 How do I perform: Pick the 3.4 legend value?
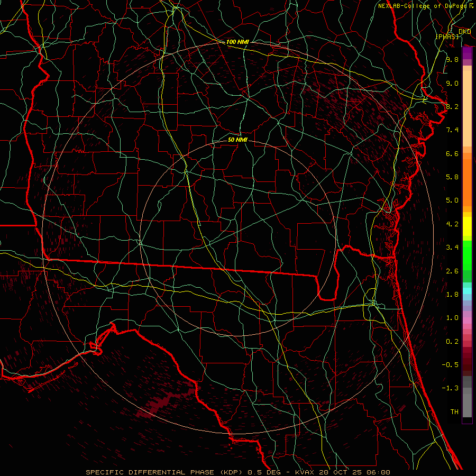click(x=452, y=248)
